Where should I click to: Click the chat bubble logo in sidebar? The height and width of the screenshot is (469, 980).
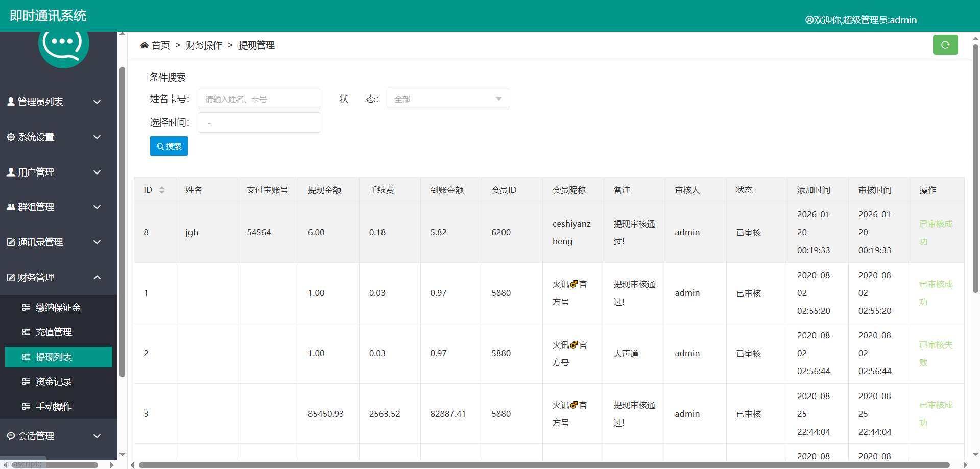tap(63, 45)
